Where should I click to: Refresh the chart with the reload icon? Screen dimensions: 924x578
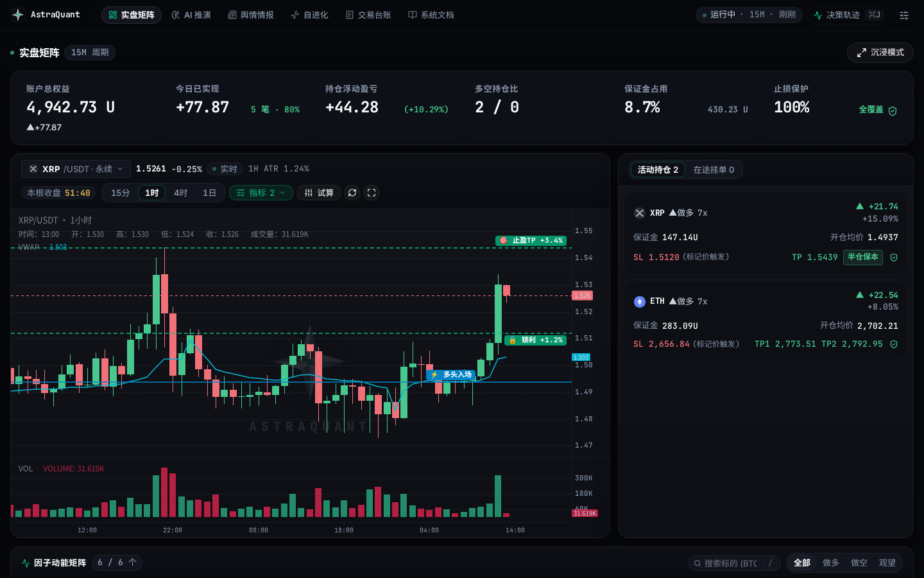click(x=352, y=193)
